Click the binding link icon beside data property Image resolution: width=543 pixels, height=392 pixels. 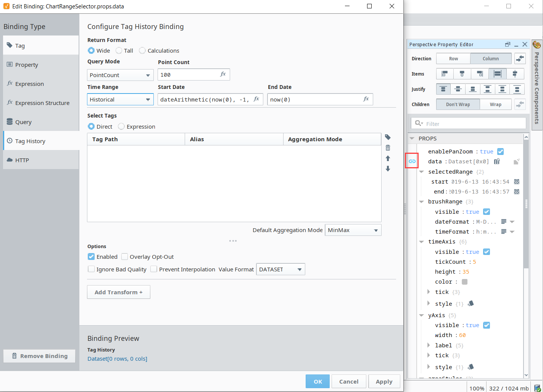pyautogui.click(x=412, y=161)
